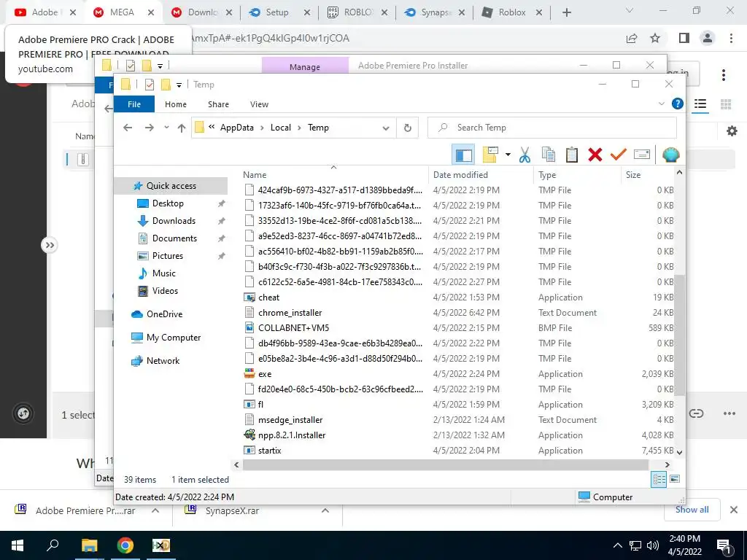Go up one folder level
Viewport: 747px width, 560px height.
pyautogui.click(x=182, y=128)
